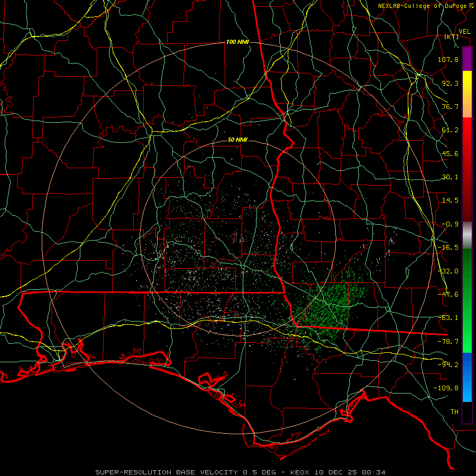Select the 14.5 legend value
Screen dimensions: 476x476
[450, 200]
